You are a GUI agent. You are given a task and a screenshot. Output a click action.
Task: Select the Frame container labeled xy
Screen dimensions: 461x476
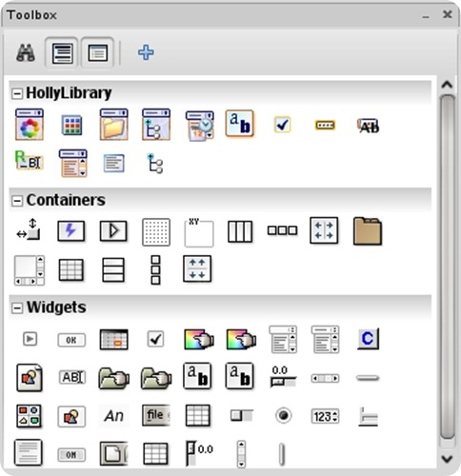[x=199, y=232]
